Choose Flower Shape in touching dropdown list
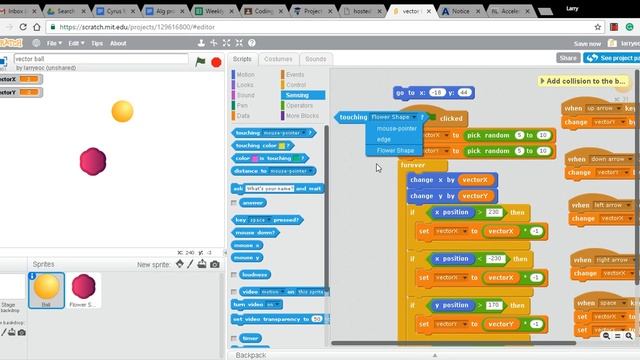 click(395, 151)
